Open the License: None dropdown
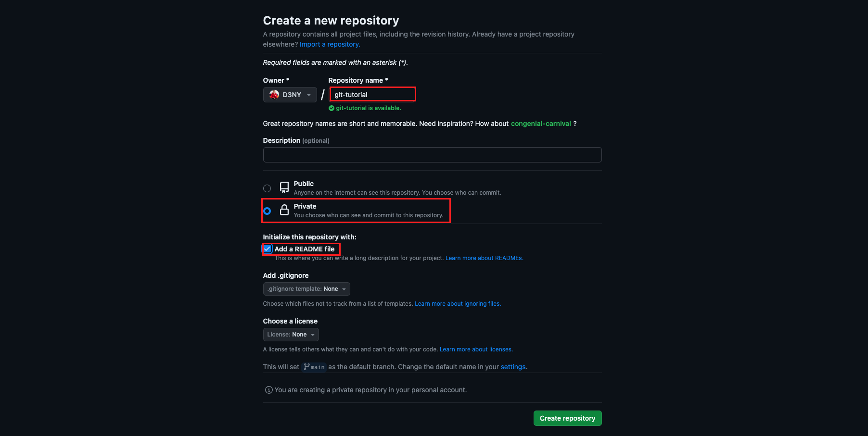Screen dimensions: 868x436 point(291,335)
